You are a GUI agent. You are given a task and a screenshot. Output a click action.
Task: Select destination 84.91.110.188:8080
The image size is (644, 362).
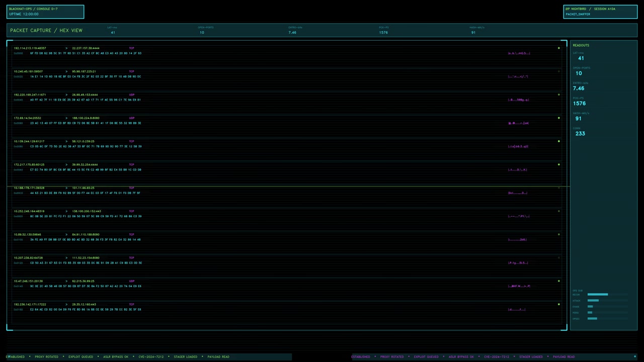86,234
